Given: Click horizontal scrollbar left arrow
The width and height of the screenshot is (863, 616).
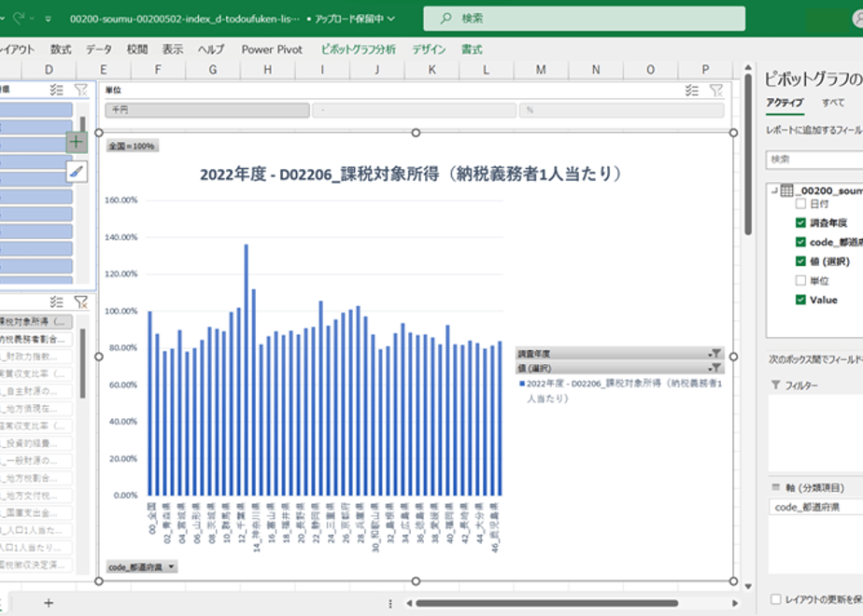Looking at the screenshot, I should coord(409,603).
